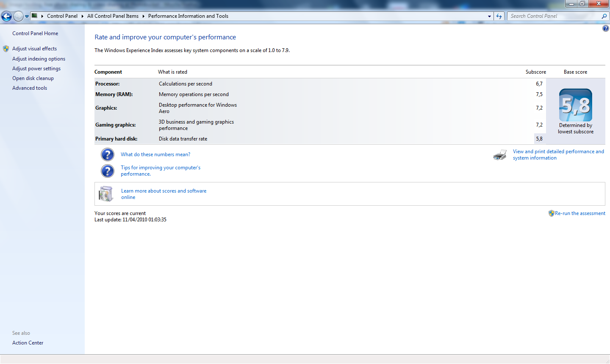The width and height of the screenshot is (610, 364).
Task: Select All Control Panel Items in the breadcrumb
Action: pyautogui.click(x=113, y=16)
